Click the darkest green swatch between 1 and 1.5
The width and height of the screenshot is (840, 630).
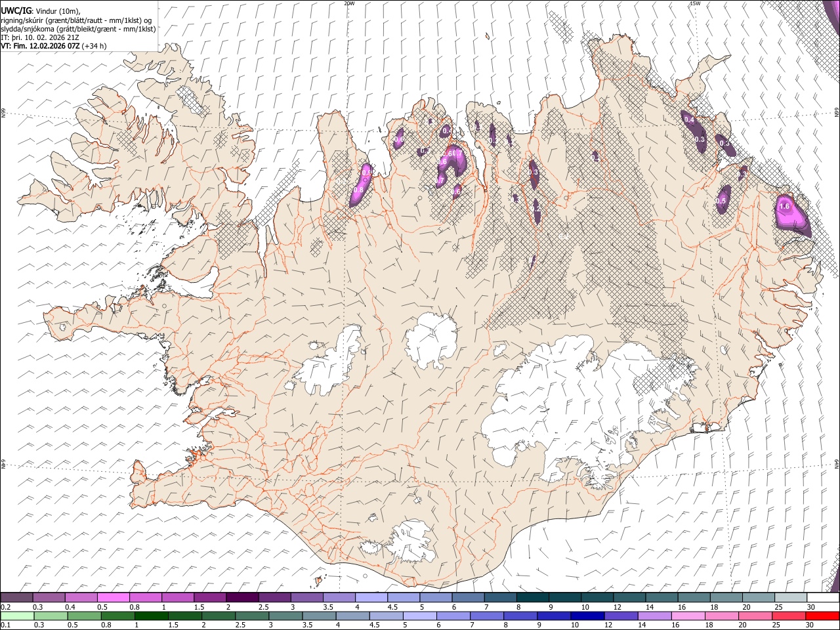[x=151, y=616]
